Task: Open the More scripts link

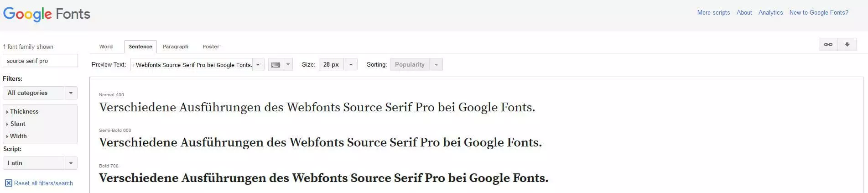Action: tap(713, 13)
